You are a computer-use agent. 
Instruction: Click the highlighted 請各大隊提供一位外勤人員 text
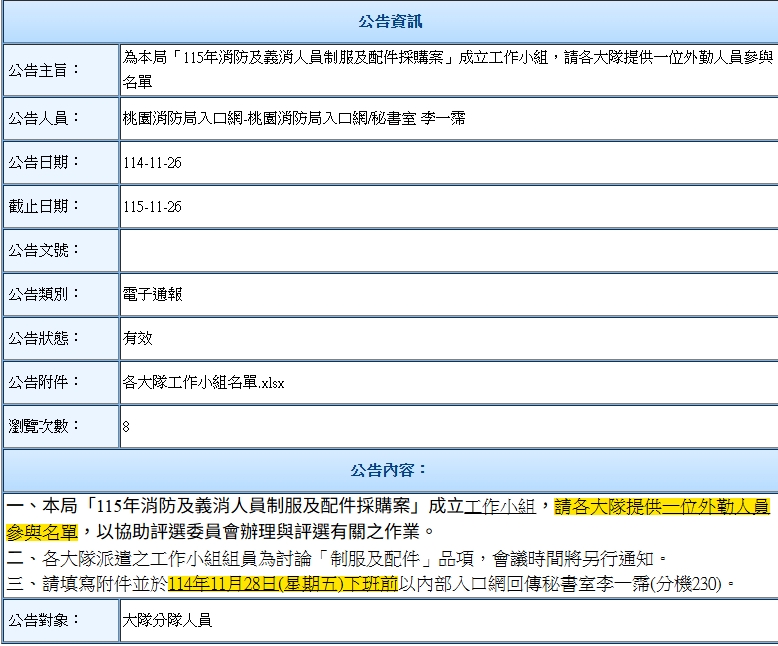(x=662, y=506)
